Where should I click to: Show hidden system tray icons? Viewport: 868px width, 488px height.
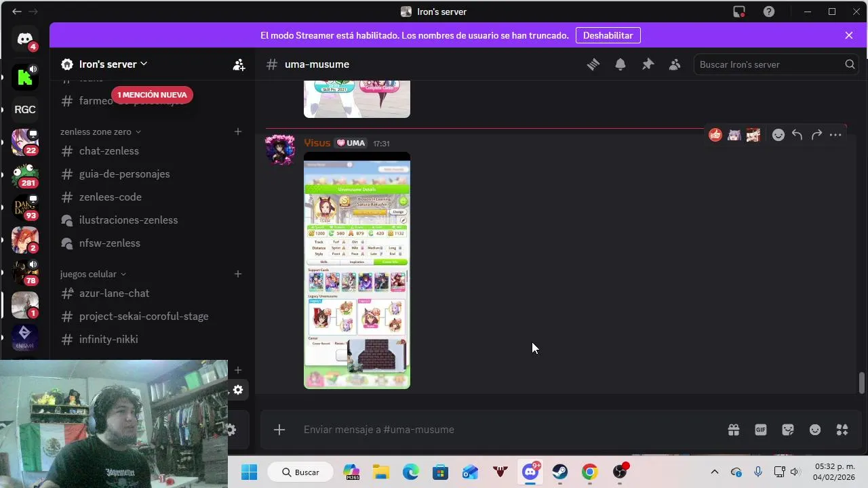pyautogui.click(x=714, y=472)
